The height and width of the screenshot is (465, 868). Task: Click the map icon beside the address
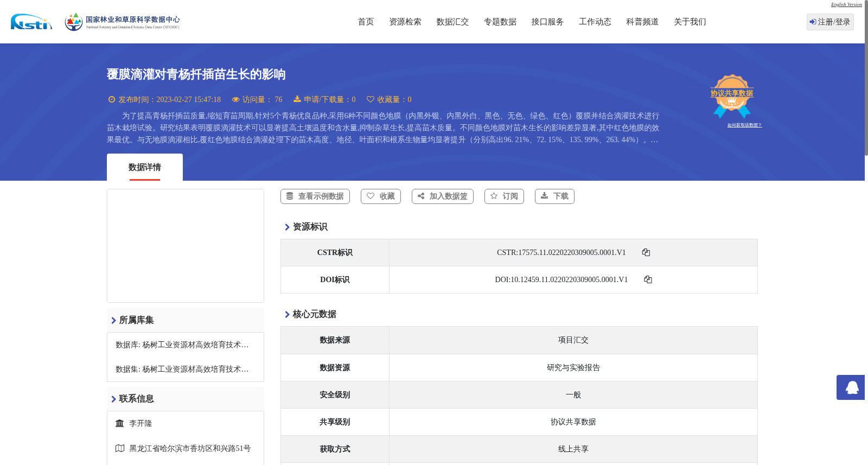120,448
